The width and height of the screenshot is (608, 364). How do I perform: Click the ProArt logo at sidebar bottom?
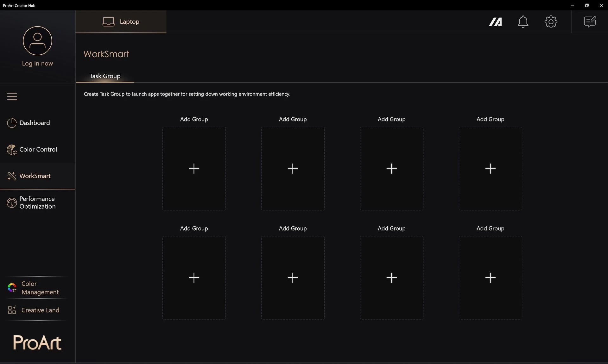(37, 342)
